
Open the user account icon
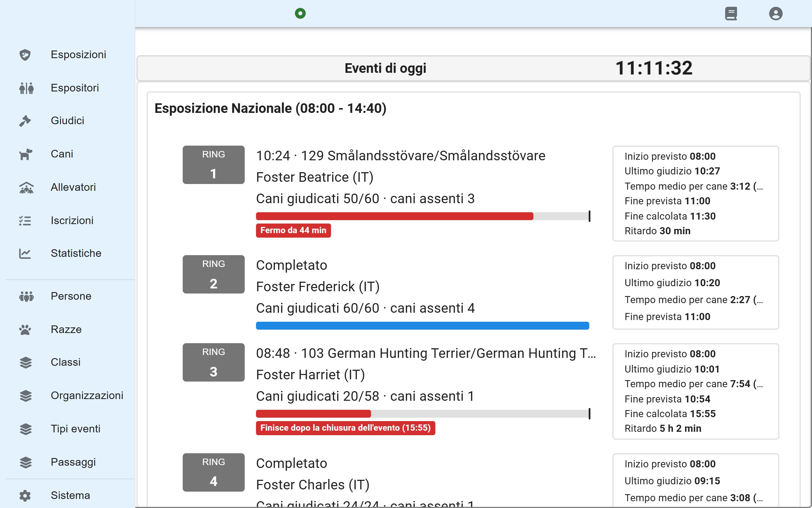(x=776, y=14)
